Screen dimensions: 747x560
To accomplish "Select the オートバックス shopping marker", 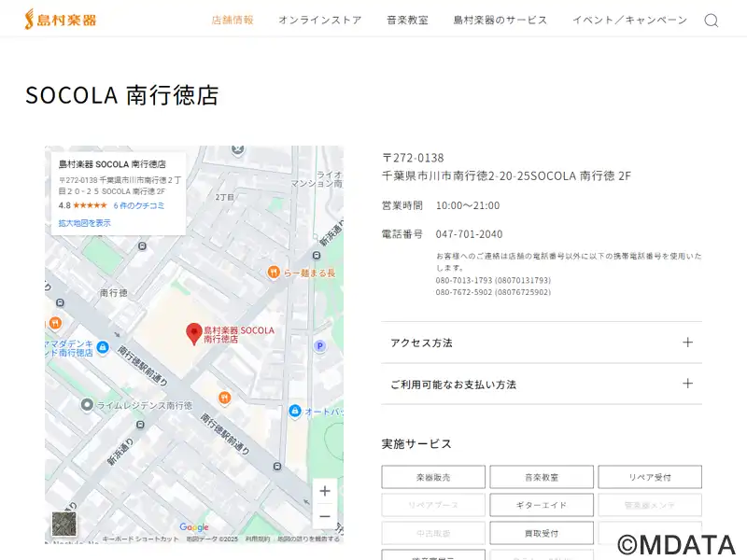I will tap(295, 411).
